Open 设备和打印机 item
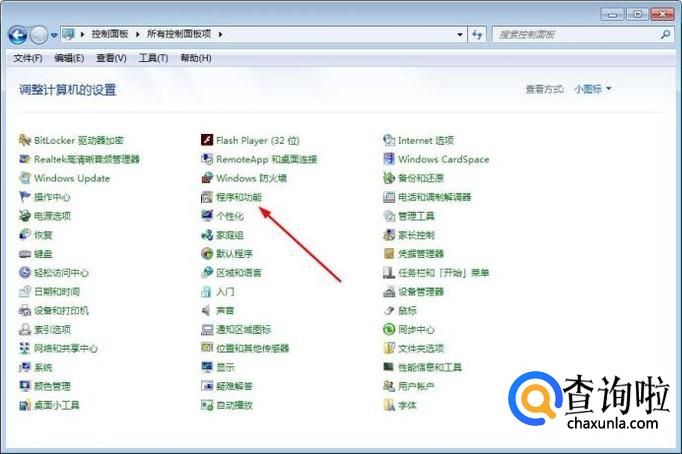The image size is (682, 454). point(53,310)
